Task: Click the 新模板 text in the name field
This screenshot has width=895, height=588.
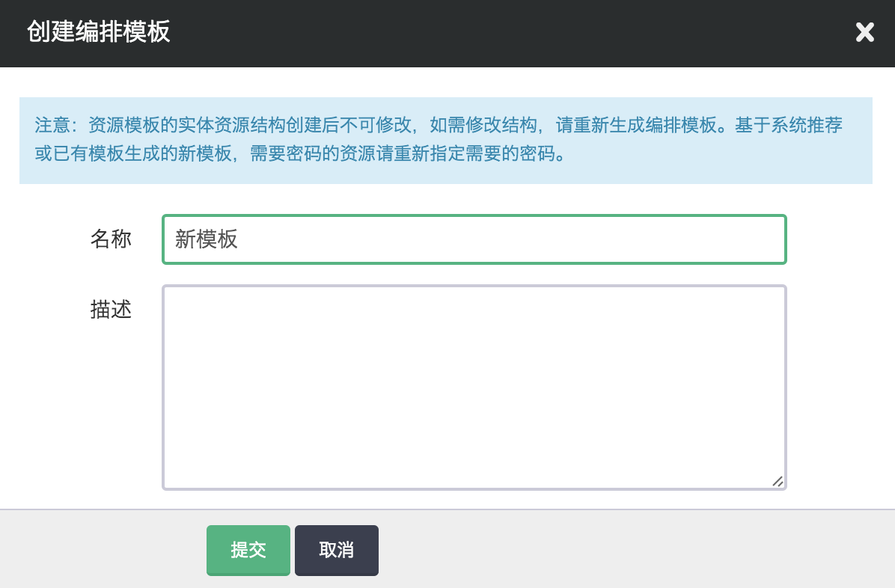Action: tap(207, 239)
